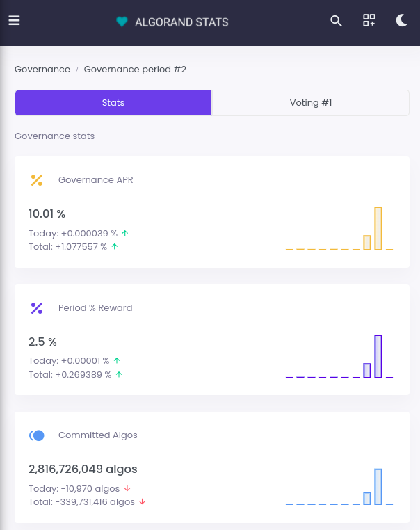The height and width of the screenshot is (530, 420).
Task: Click the Total: +1.077557 % line
Action: point(67,247)
